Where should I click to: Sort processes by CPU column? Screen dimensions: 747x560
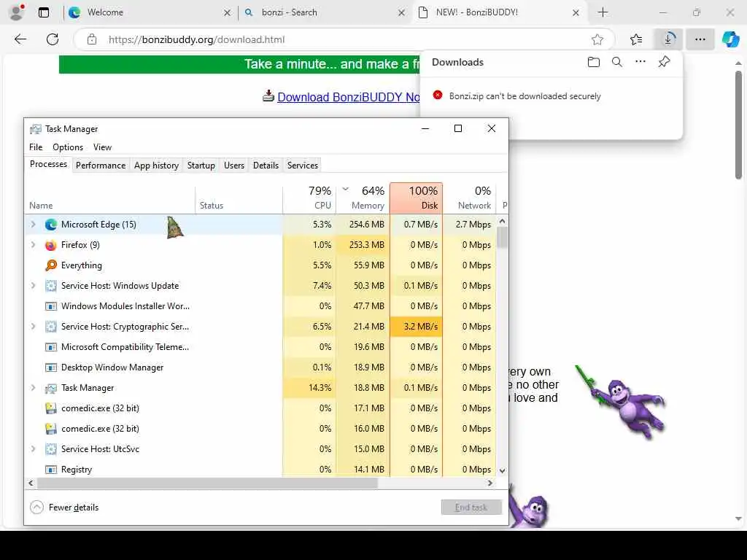pyautogui.click(x=309, y=198)
